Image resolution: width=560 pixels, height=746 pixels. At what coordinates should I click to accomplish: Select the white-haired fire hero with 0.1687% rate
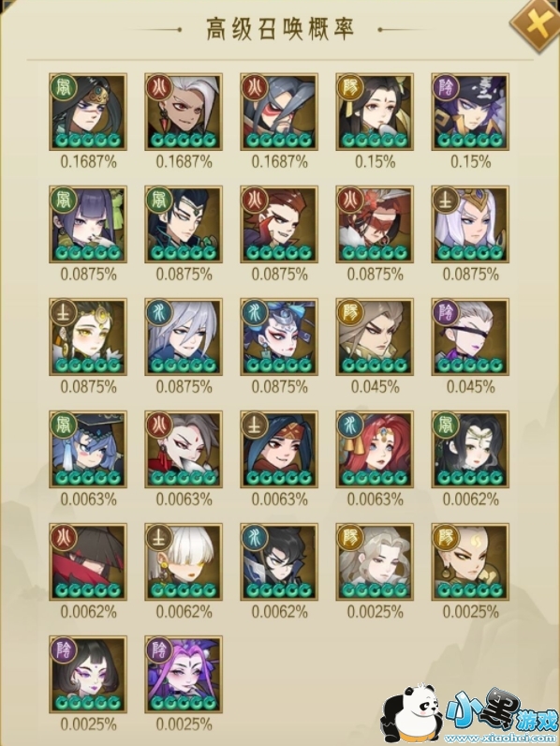[x=184, y=112]
